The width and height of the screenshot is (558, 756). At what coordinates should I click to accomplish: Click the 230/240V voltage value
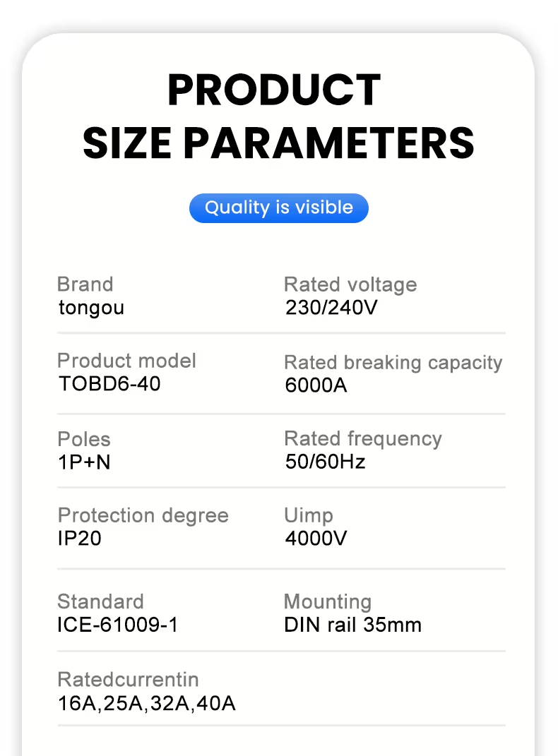coord(331,308)
